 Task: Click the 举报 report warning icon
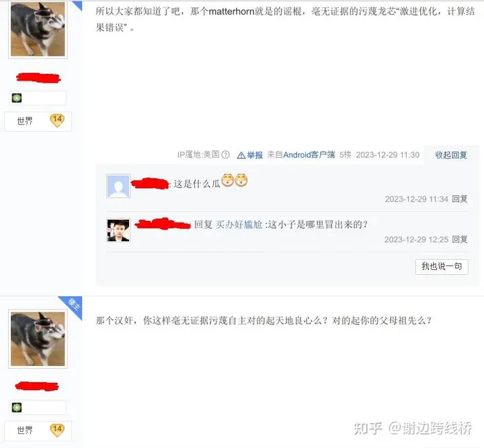pyautogui.click(x=241, y=155)
